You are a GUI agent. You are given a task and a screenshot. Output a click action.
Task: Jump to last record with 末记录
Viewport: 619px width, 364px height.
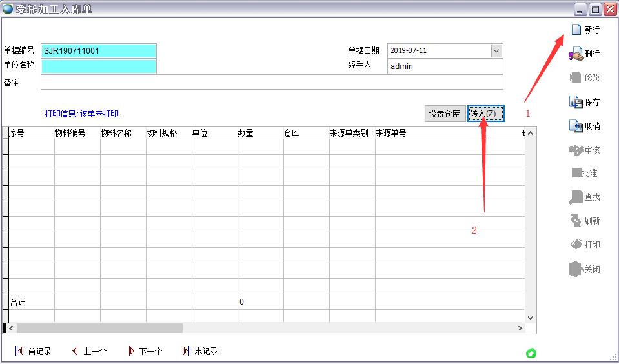200,351
